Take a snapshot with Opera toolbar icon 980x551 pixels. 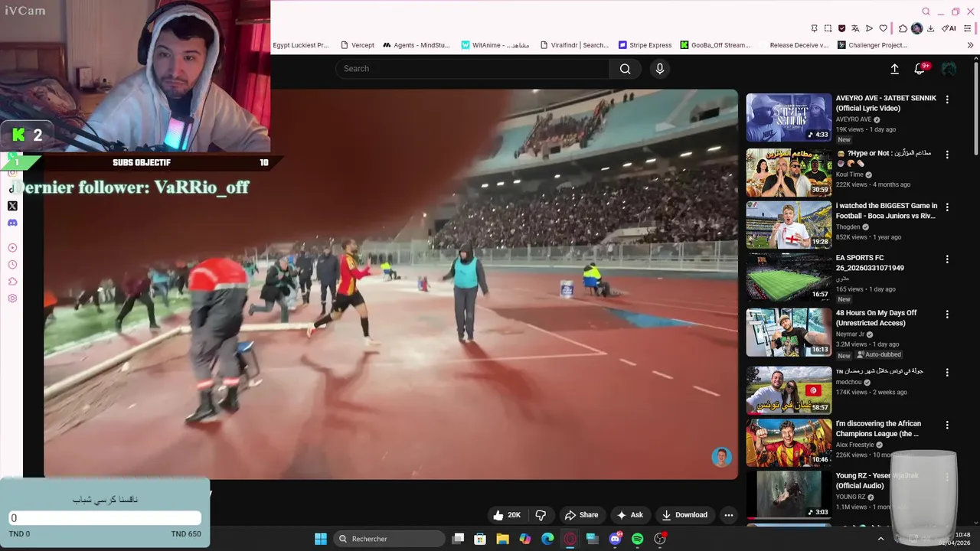point(828,28)
